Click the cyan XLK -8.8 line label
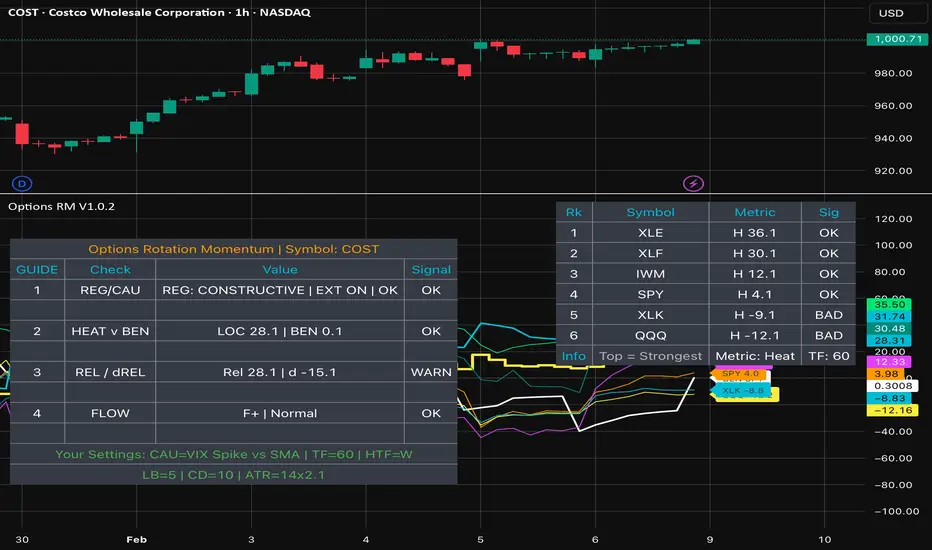This screenshot has height=550, width=932. 742,391
